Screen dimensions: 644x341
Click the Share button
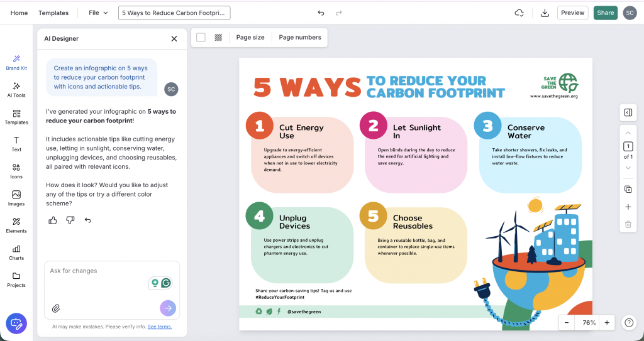[x=606, y=13]
